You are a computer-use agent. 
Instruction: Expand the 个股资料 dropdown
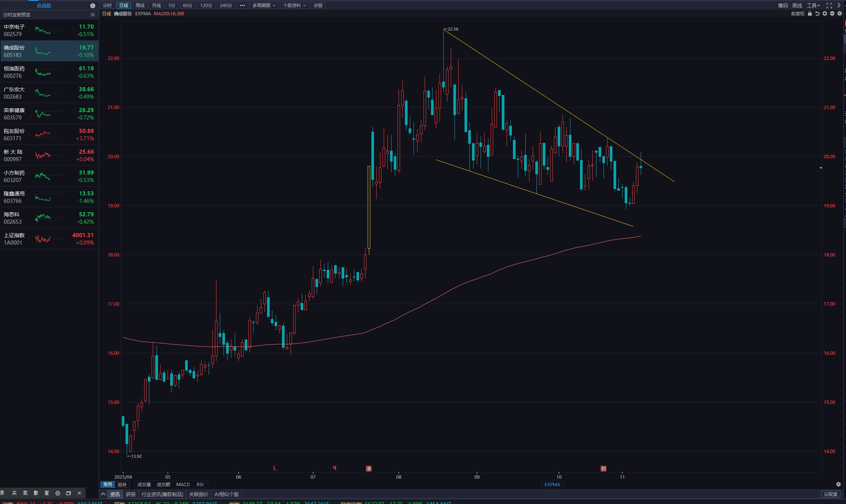[294, 6]
